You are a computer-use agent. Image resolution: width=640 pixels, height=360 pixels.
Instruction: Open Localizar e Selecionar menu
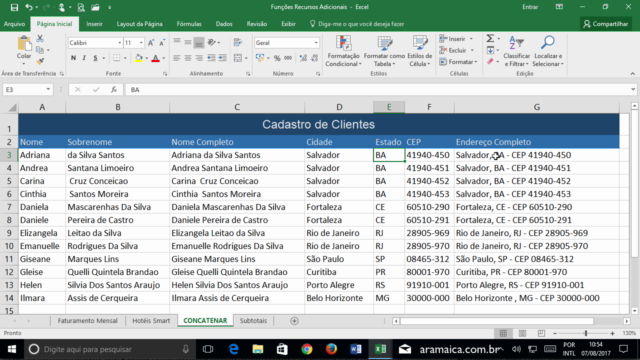point(548,51)
